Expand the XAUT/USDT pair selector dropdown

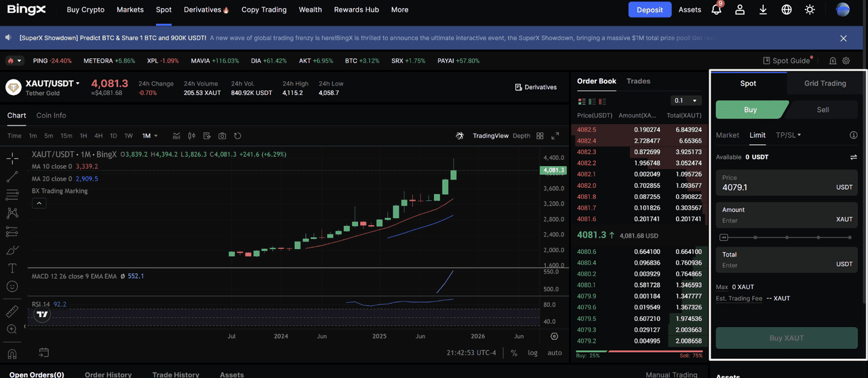pyautogui.click(x=77, y=83)
